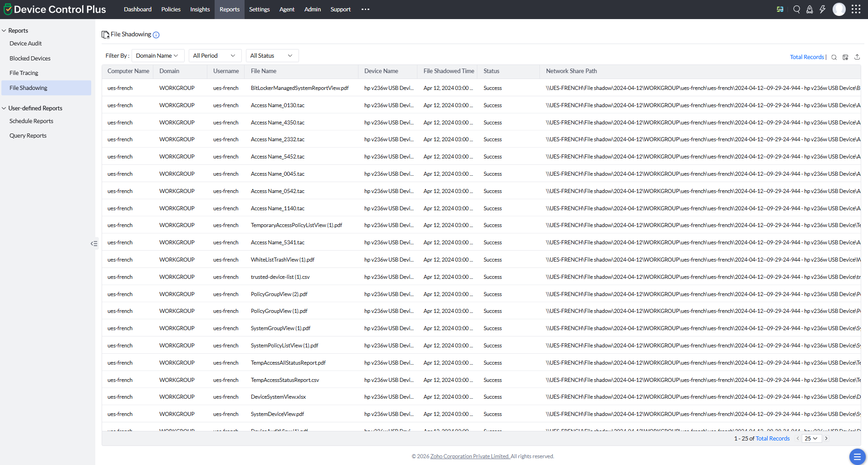Click Total Records link above table
The height and width of the screenshot is (465, 868).
click(x=807, y=57)
